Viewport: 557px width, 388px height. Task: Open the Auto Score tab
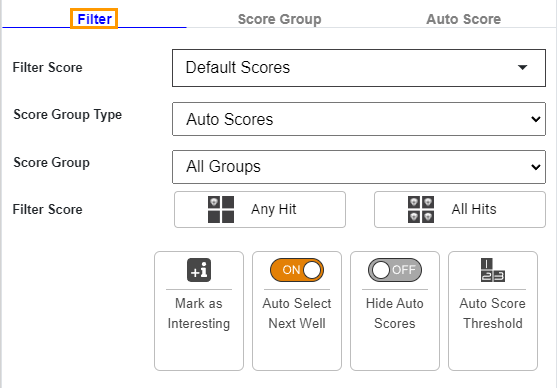(x=464, y=19)
